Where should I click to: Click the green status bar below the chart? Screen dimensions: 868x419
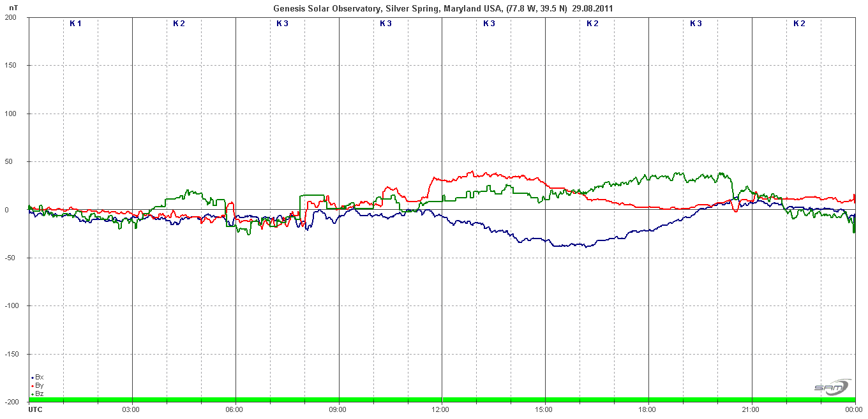pos(442,400)
